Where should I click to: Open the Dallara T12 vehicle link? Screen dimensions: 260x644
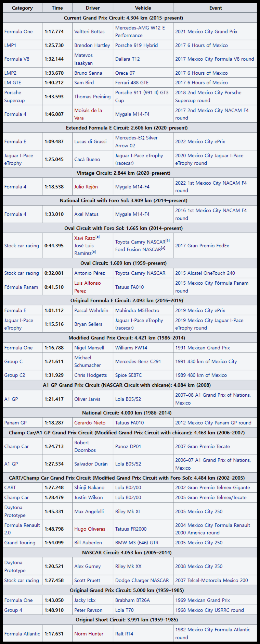click(127, 59)
